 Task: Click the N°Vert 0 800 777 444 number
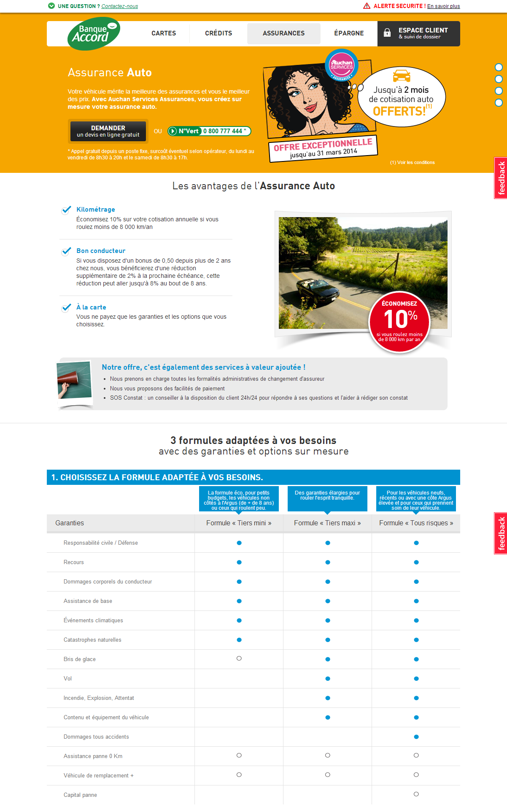(209, 131)
